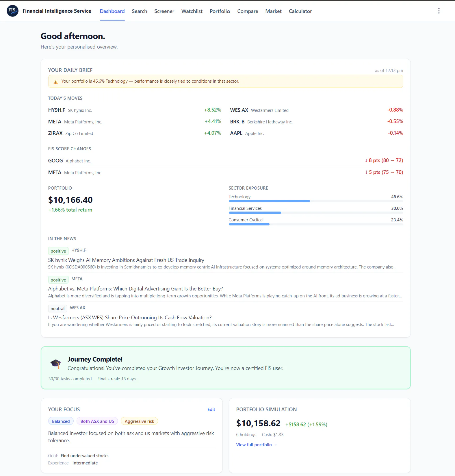
Task: Click -0.88% change for Wesfarmers
Action: (395, 110)
